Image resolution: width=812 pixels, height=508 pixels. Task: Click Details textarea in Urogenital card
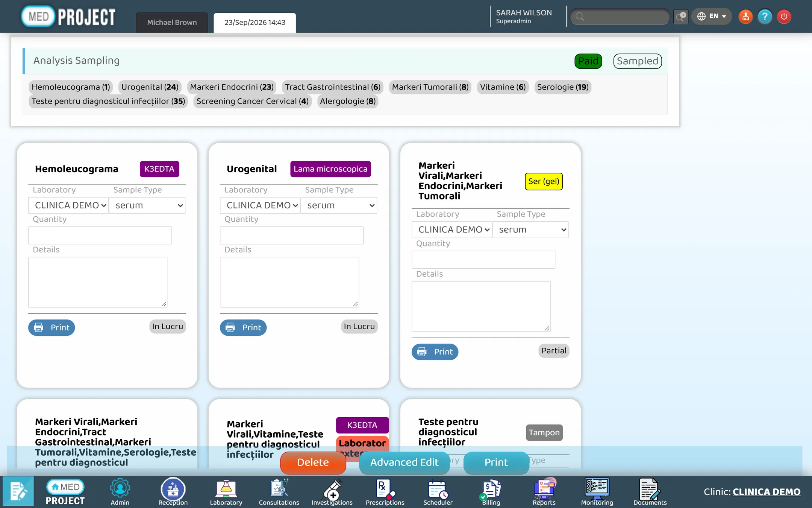click(x=289, y=282)
